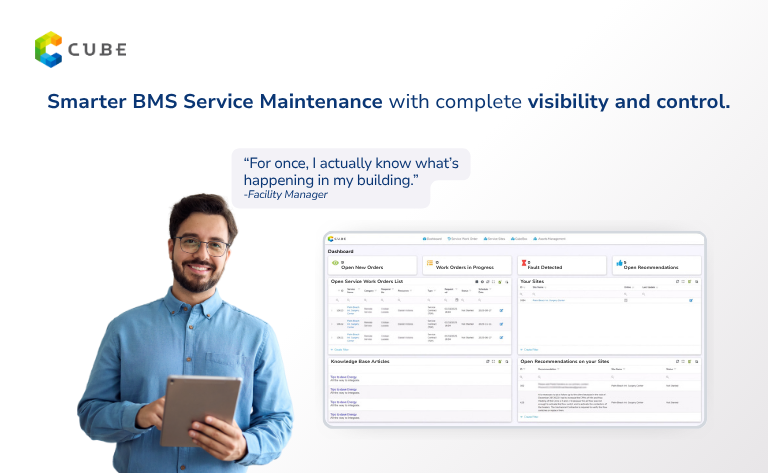Click the Work Orders in Progress list icon
The image size is (768, 473).
tap(430, 264)
